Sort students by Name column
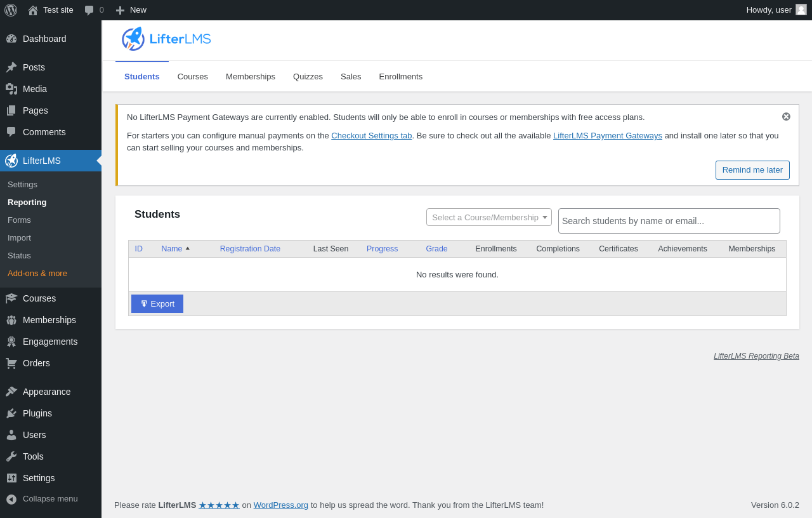The image size is (812, 518). [176, 249]
